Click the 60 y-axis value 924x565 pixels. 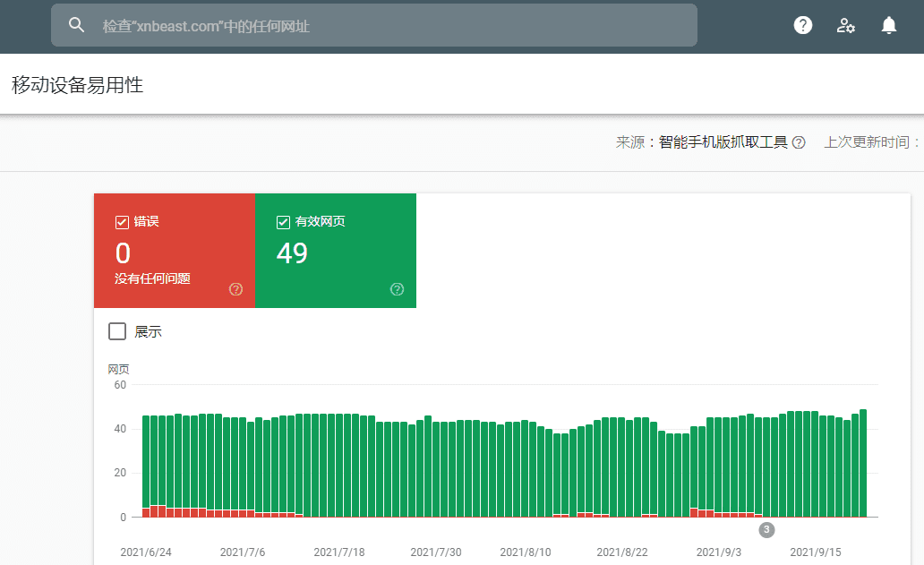(120, 385)
